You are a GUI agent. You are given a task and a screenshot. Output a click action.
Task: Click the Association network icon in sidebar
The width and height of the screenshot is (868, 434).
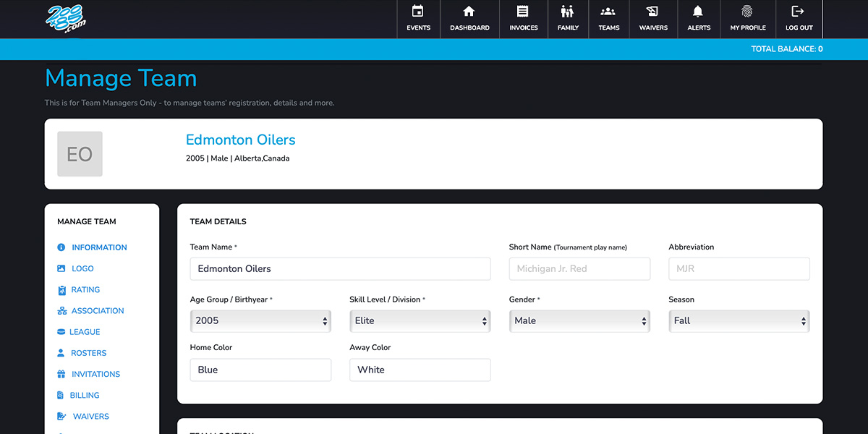click(61, 311)
